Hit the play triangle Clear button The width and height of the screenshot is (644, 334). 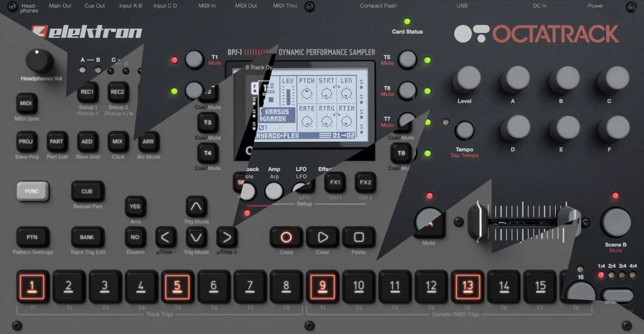tap(322, 237)
